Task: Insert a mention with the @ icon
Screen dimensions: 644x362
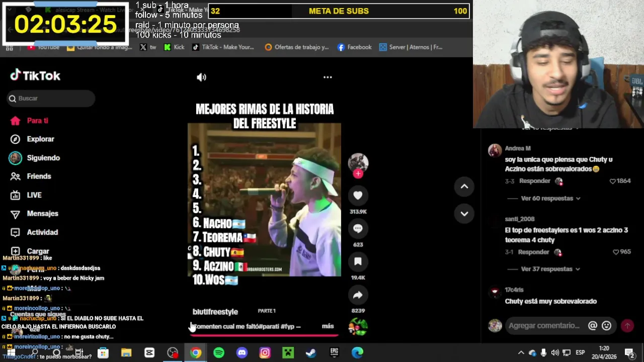Action: point(593,326)
